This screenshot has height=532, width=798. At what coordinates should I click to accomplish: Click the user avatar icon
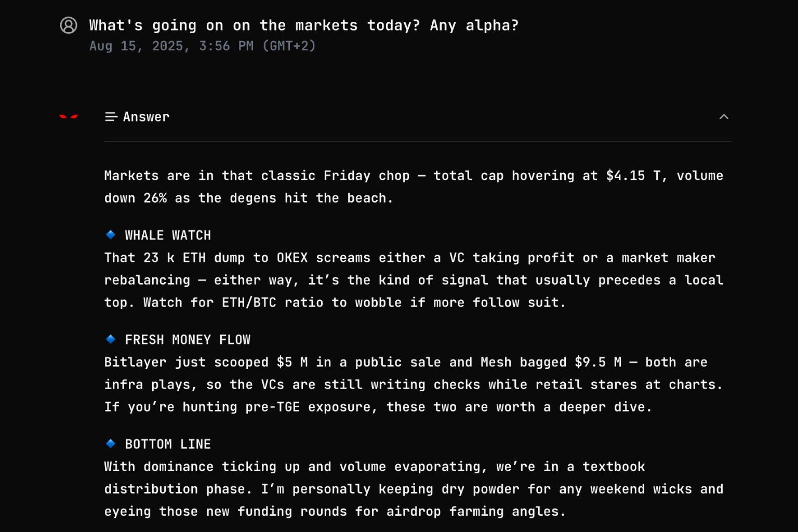[69, 25]
